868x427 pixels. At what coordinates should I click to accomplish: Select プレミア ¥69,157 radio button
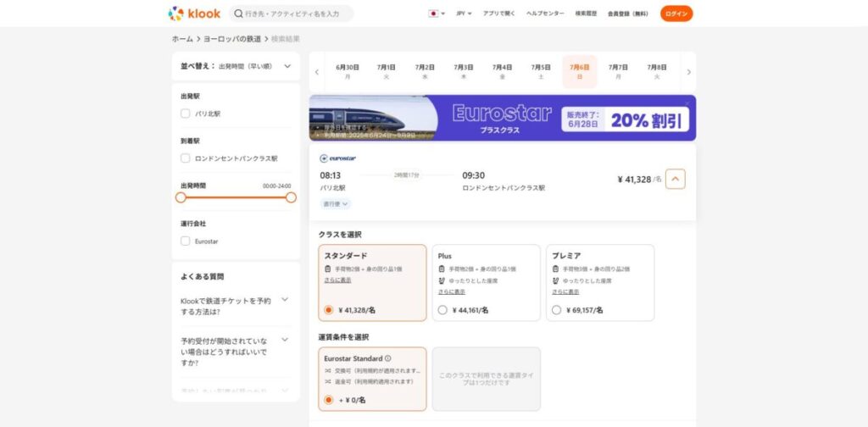pyautogui.click(x=556, y=310)
